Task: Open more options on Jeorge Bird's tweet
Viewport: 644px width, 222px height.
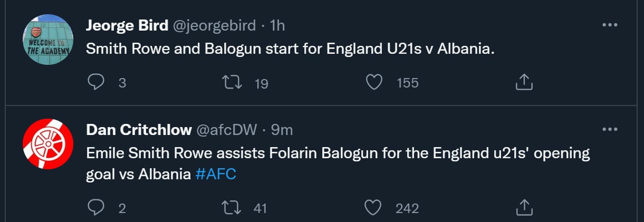Action: click(x=610, y=25)
